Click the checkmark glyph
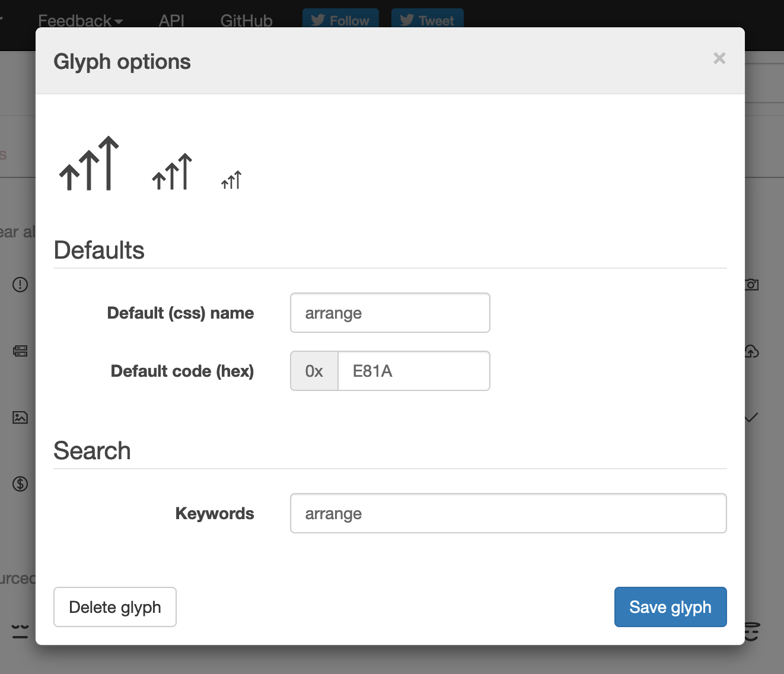This screenshot has width=784, height=674. [x=751, y=417]
